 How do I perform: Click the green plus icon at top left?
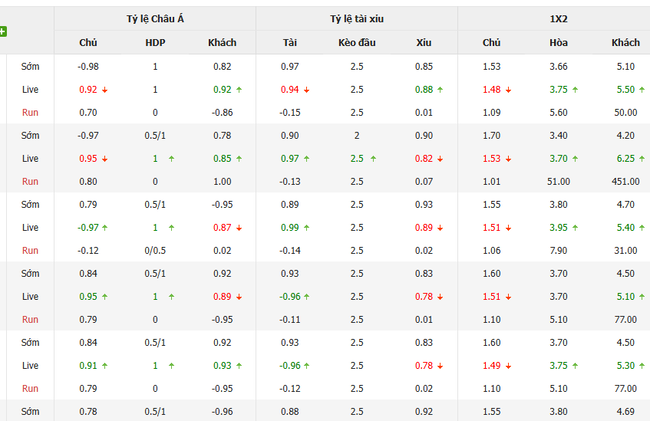tap(3, 32)
